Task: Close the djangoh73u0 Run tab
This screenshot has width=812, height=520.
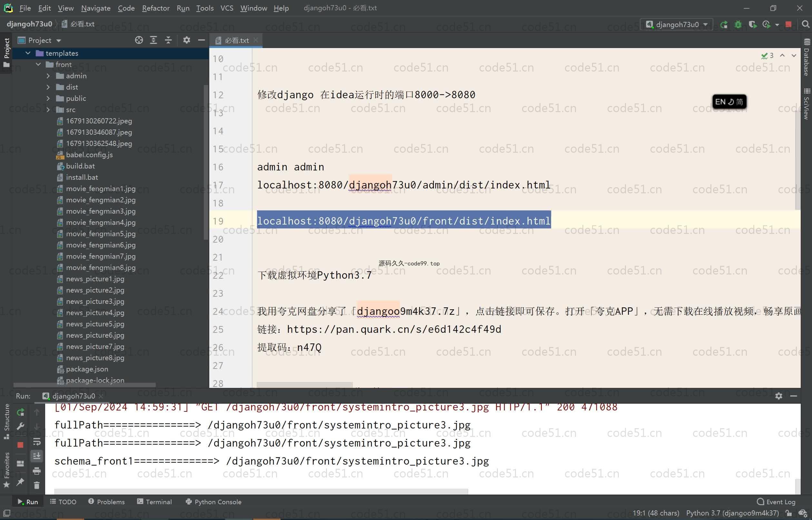Action: [101, 396]
